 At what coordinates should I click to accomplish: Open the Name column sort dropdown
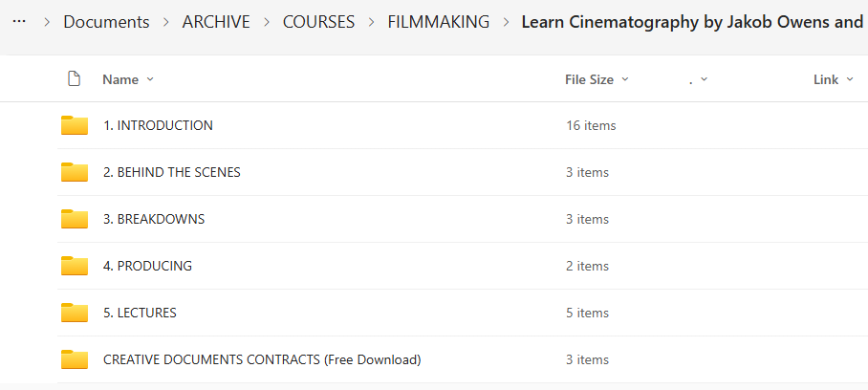point(128,79)
